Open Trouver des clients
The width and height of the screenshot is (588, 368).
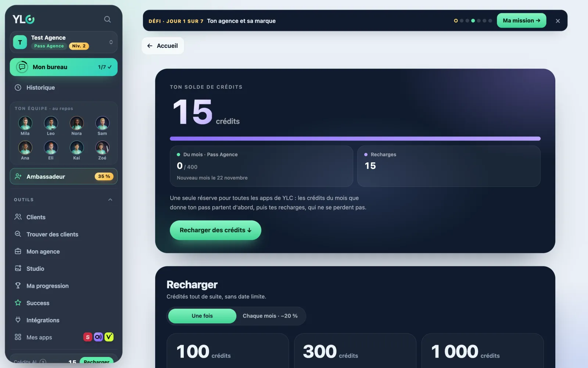64,234
